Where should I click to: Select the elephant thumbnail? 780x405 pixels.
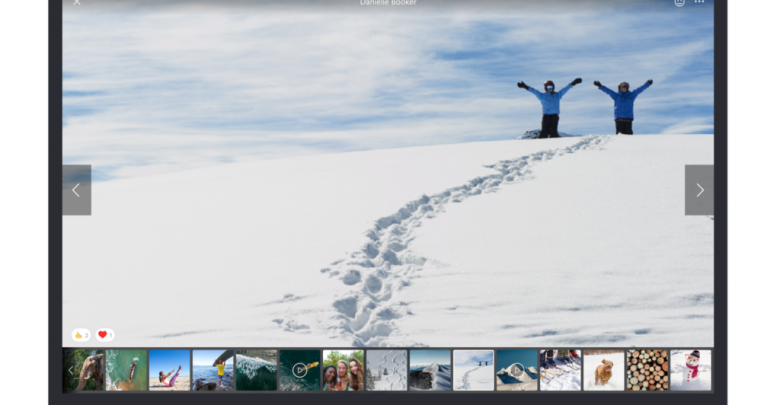[84, 370]
